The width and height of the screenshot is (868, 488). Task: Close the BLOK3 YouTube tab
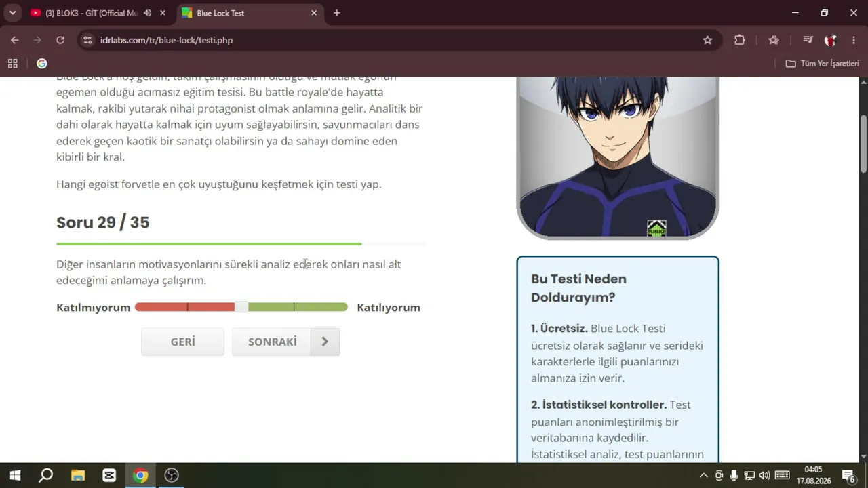click(163, 13)
